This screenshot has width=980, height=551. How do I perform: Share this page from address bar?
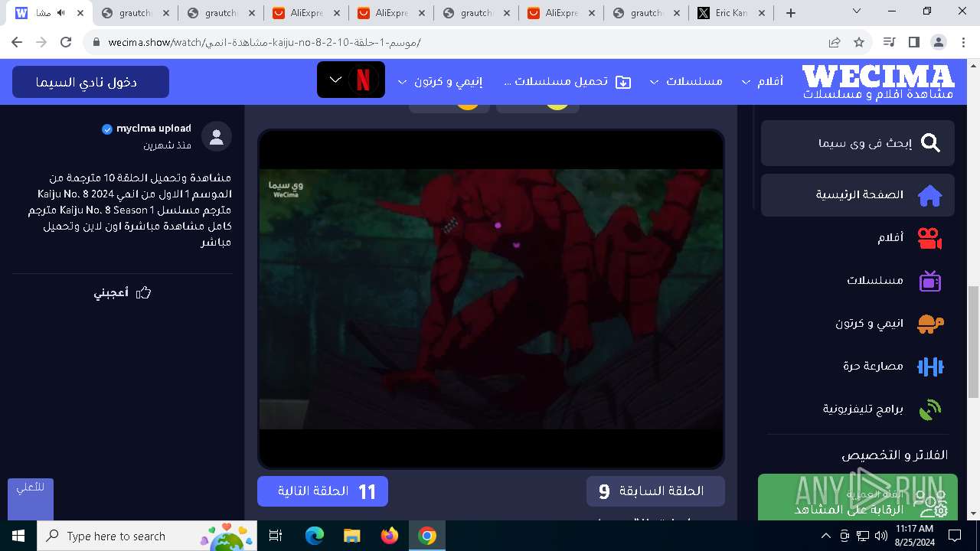[x=835, y=42]
